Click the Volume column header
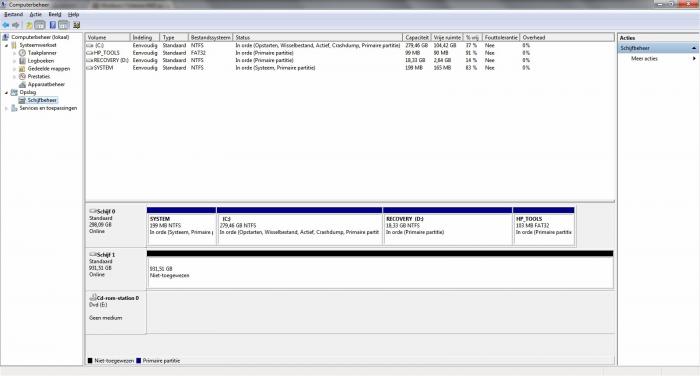The image size is (700, 376). click(108, 38)
